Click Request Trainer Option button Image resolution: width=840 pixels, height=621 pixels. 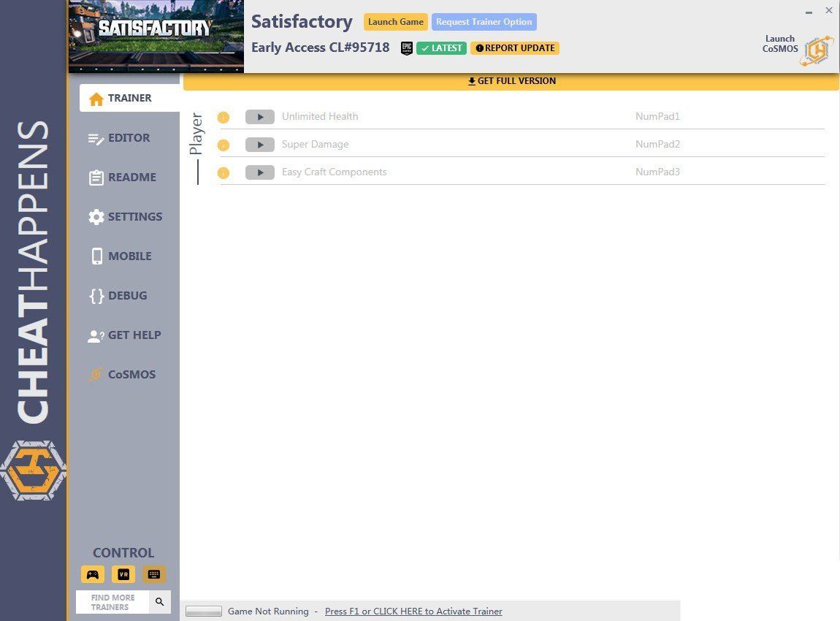(x=484, y=22)
